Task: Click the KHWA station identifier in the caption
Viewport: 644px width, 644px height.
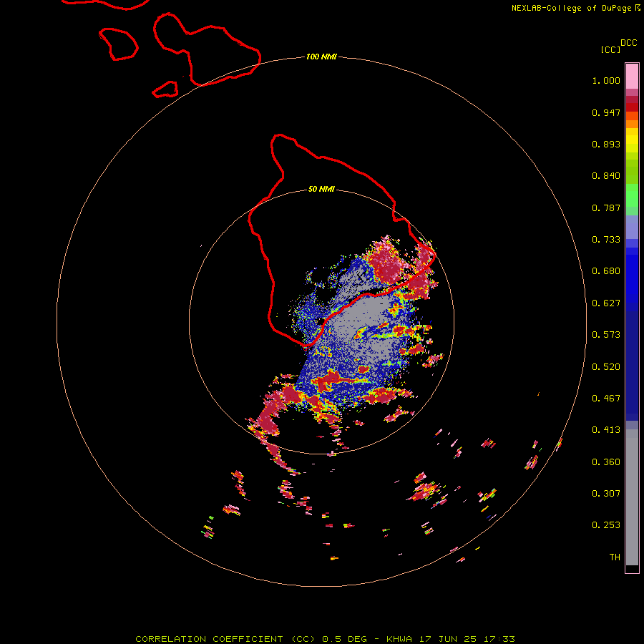Action: (x=399, y=639)
